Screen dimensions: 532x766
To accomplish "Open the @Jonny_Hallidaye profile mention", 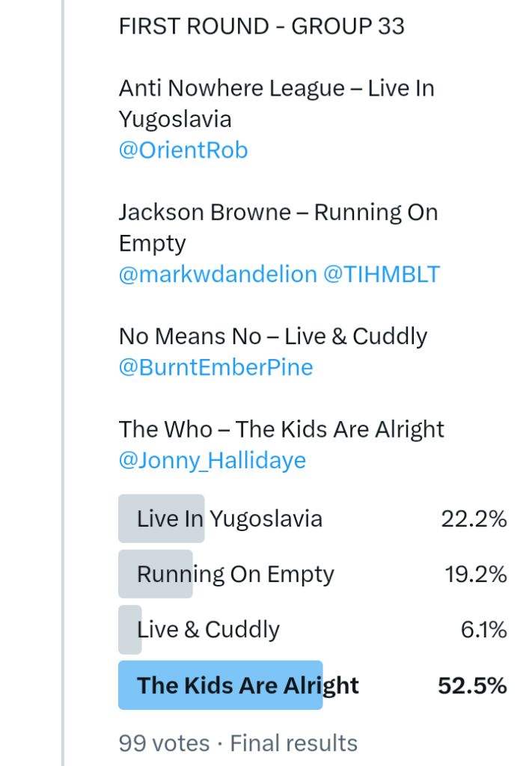I will tap(212, 460).
